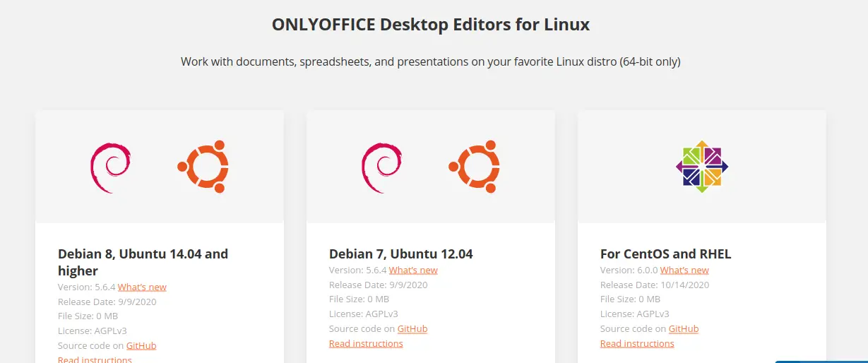Click 'Version: 5.6.4' in Debian 7 card
The width and height of the screenshot is (868, 363).
point(357,270)
